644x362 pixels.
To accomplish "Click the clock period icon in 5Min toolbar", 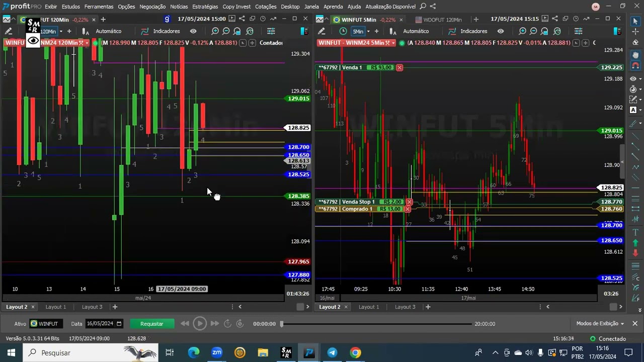I will [343, 31].
